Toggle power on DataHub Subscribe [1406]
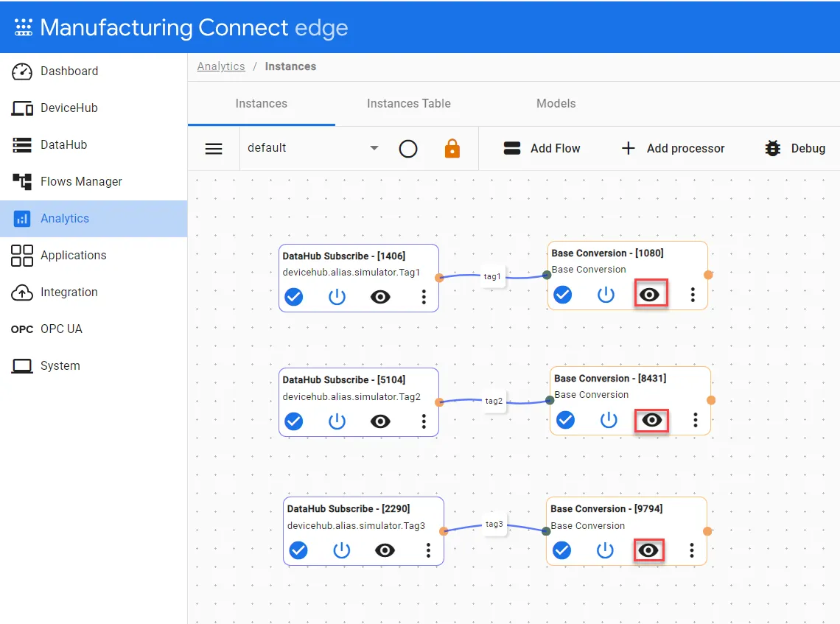 tap(337, 297)
